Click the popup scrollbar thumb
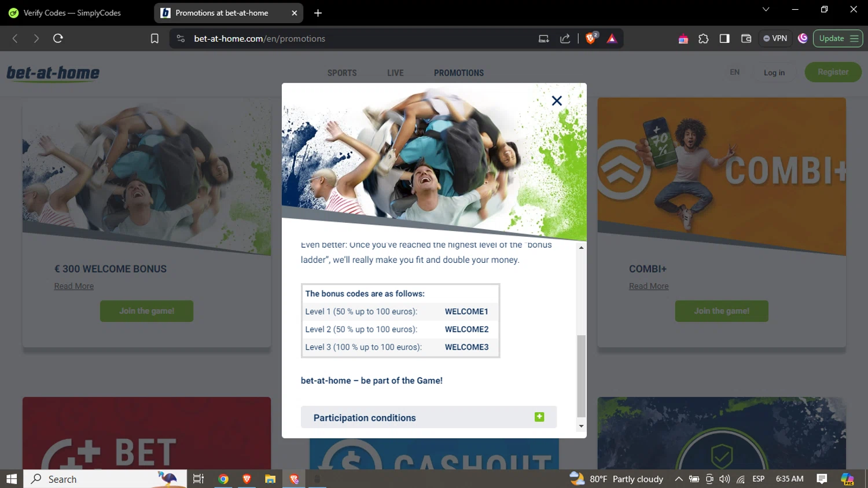Viewport: 868px width, 488px height. tap(581, 376)
